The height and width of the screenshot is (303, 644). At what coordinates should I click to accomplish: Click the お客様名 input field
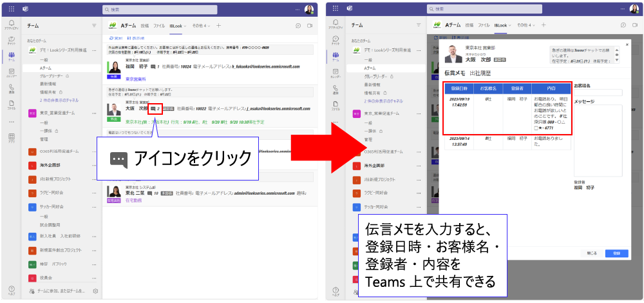598,93
